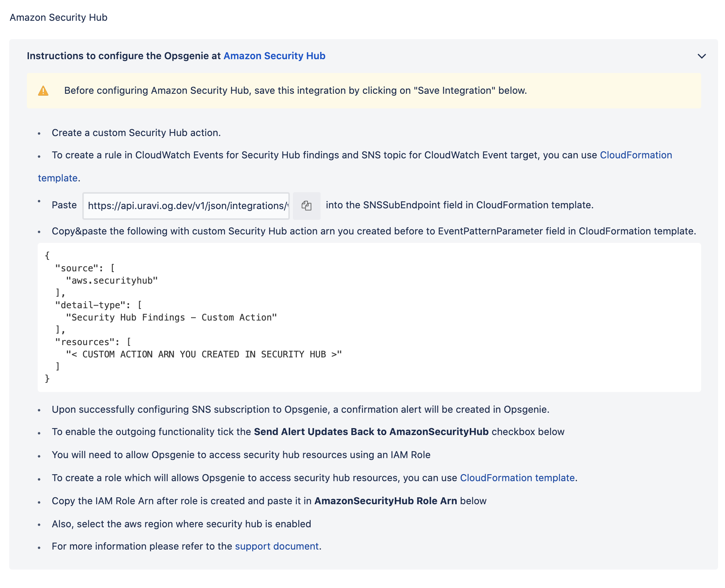Open the support document link
Screen dimensions: 725x588
tap(277, 546)
